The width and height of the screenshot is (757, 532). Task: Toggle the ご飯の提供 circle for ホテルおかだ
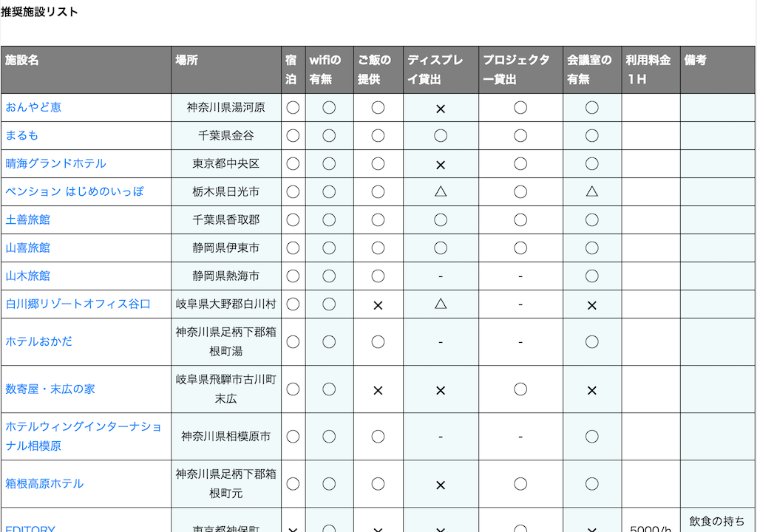coord(377,341)
